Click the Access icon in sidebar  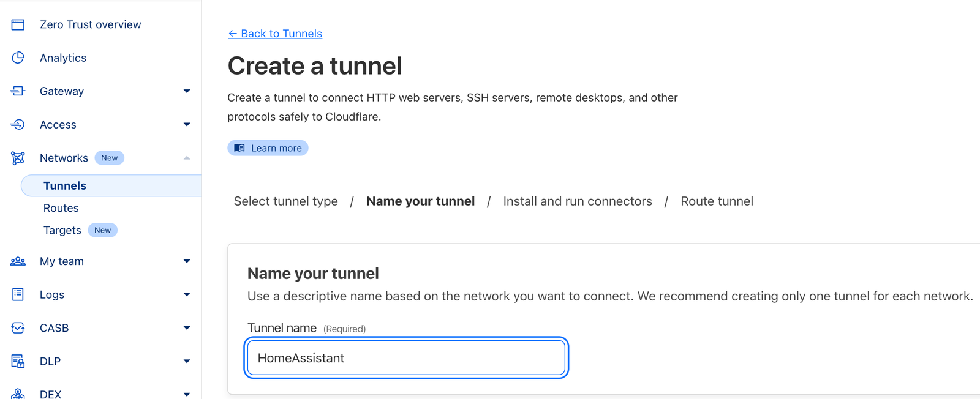(x=18, y=124)
